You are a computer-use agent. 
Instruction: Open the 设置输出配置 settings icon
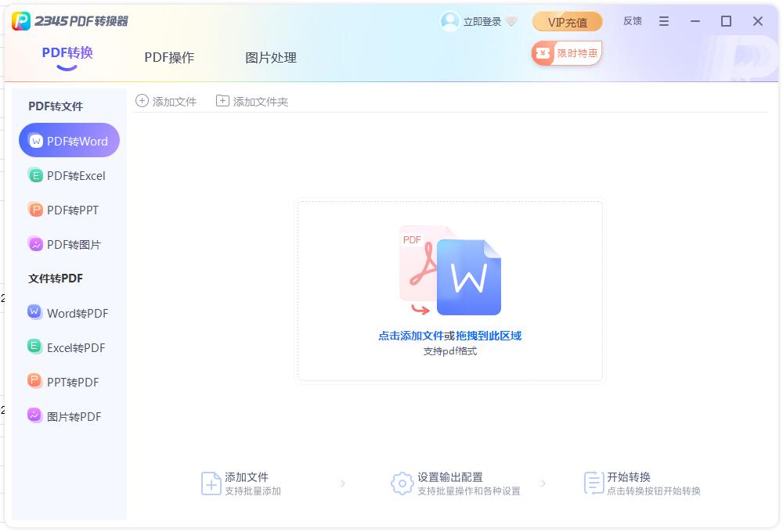click(x=402, y=484)
